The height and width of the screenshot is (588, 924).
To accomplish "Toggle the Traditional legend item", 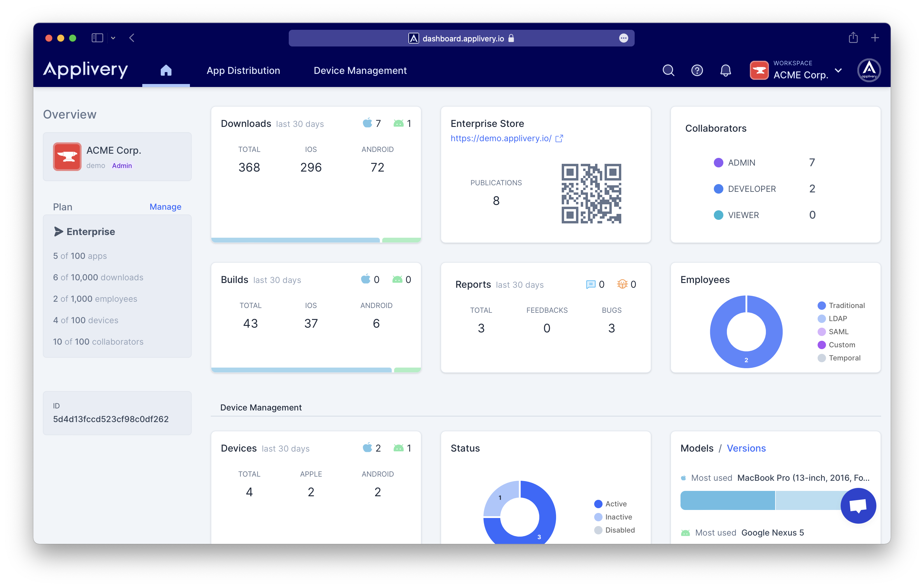I will 841,305.
